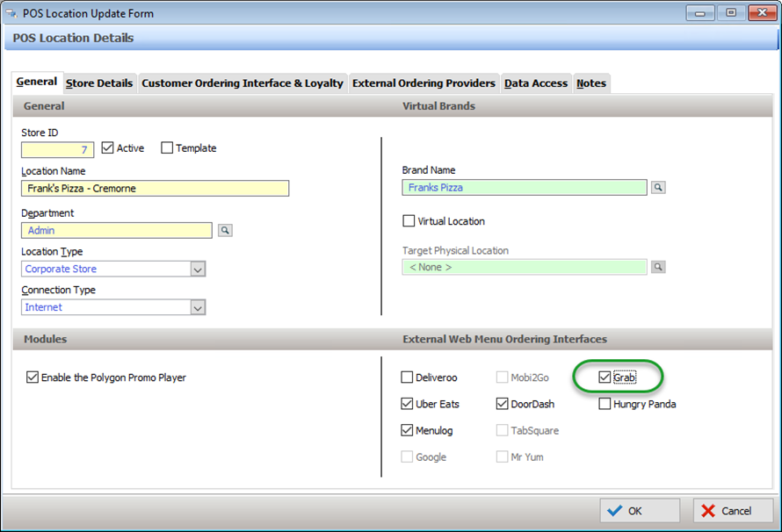
Task: Enable the Deliveroo ordering interface
Action: pos(407,377)
